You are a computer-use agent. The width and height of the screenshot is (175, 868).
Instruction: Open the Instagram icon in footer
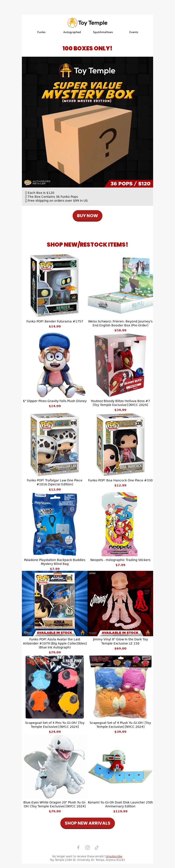[x=87, y=847]
